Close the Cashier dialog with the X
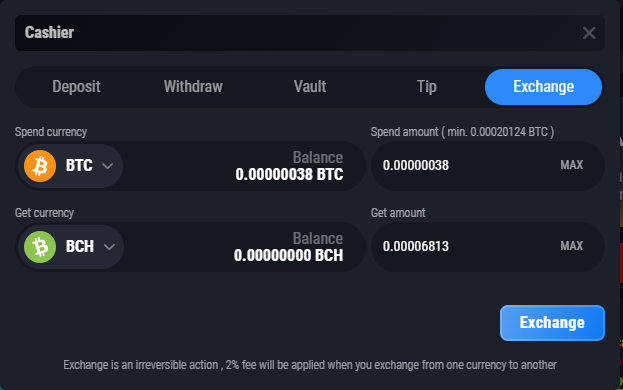Image resolution: width=623 pixels, height=390 pixels. (589, 33)
